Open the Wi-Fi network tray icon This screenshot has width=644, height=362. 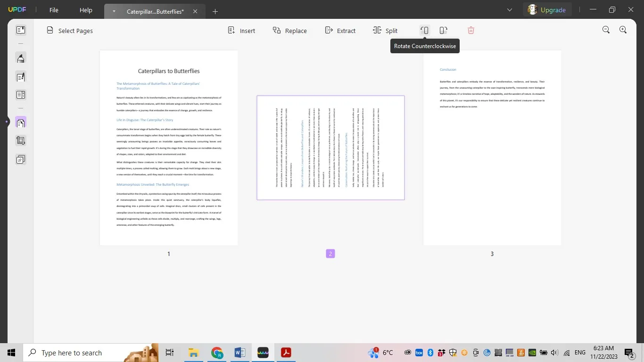[x=567, y=353]
